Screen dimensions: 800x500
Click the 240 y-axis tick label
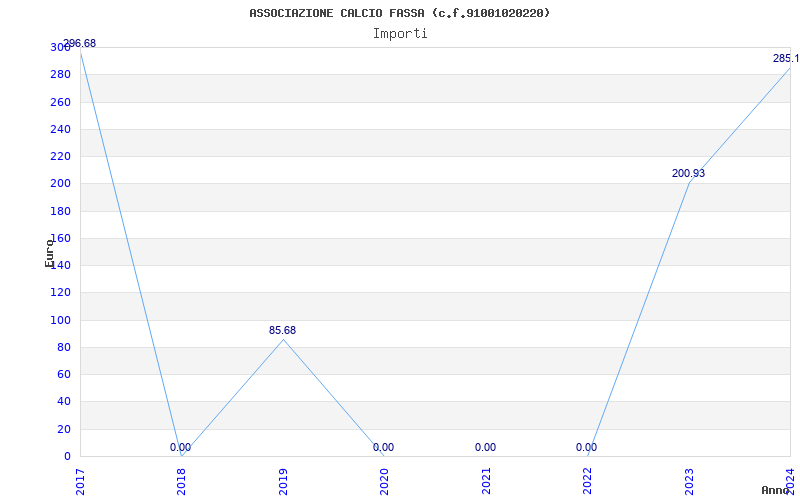click(60, 130)
